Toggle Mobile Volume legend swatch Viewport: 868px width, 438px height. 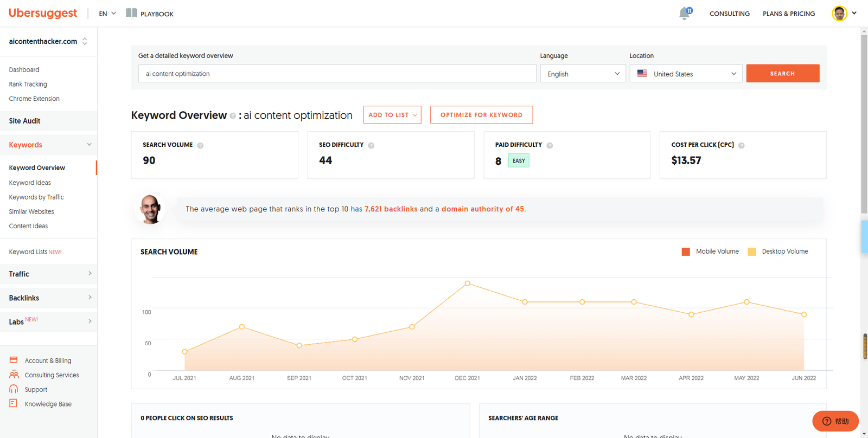tap(686, 252)
